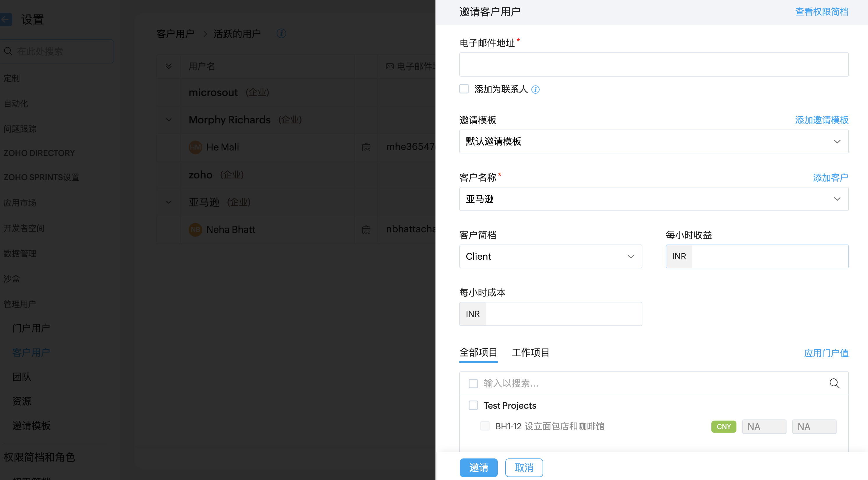Screen dimensions: 868x480
Task: Click the HM avatar for He Mali
Action: (x=195, y=147)
